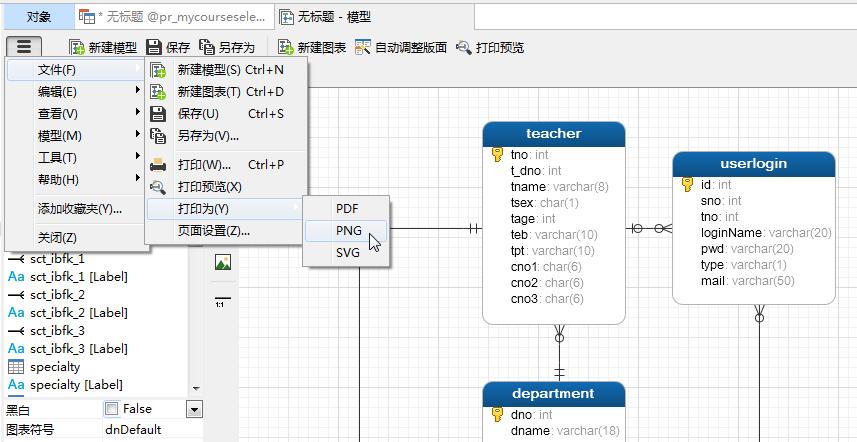Click the 新建图表 toolbar button
This screenshot has height=442, width=857.
click(x=312, y=48)
